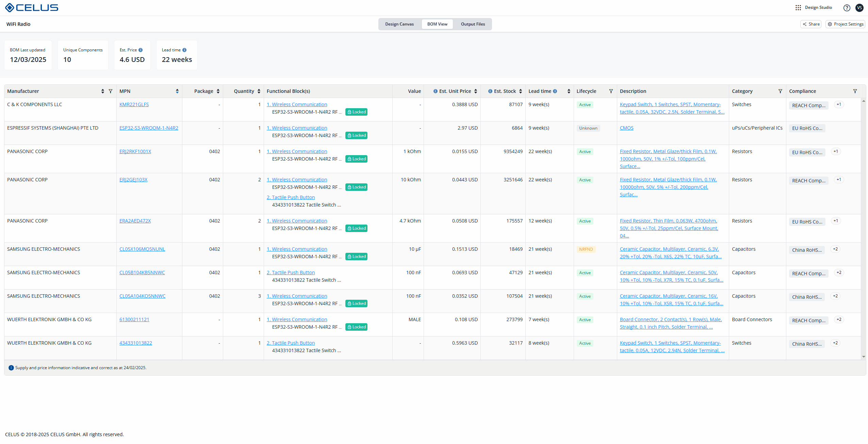
Task: Open Wireless Communication link in ERA2AED472X row
Action: (x=297, y=221)
